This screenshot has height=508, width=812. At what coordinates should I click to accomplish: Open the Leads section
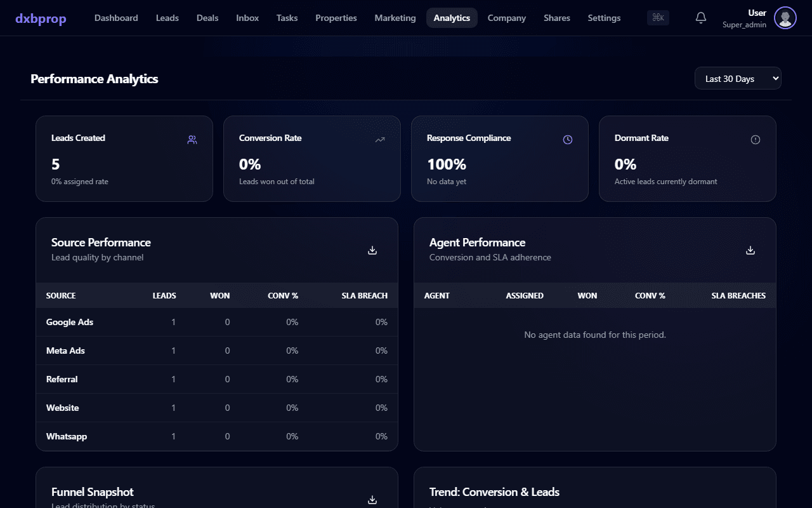[167, 18]
